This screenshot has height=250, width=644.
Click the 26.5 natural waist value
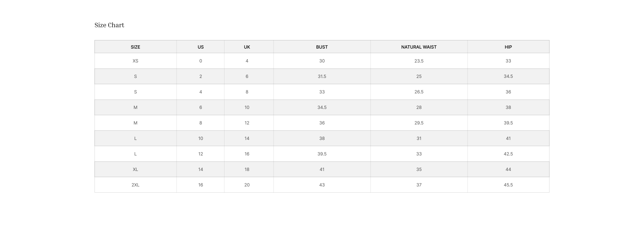click(419, 92)
